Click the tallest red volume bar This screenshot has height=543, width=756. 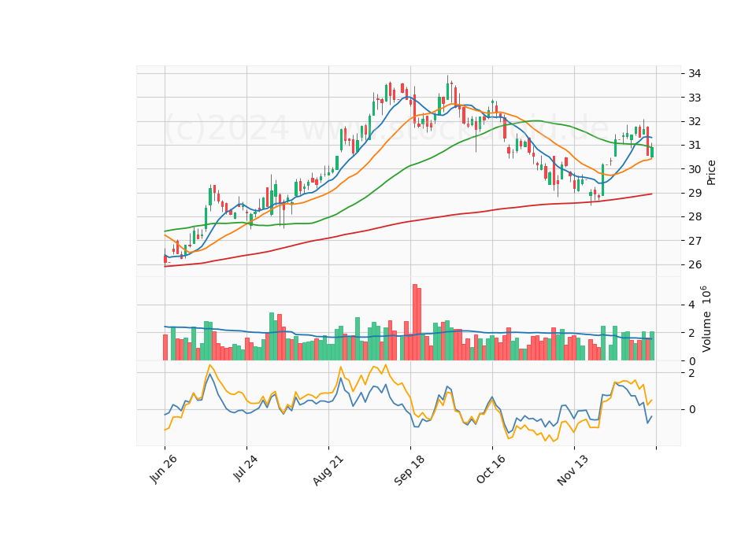point(415,323)
